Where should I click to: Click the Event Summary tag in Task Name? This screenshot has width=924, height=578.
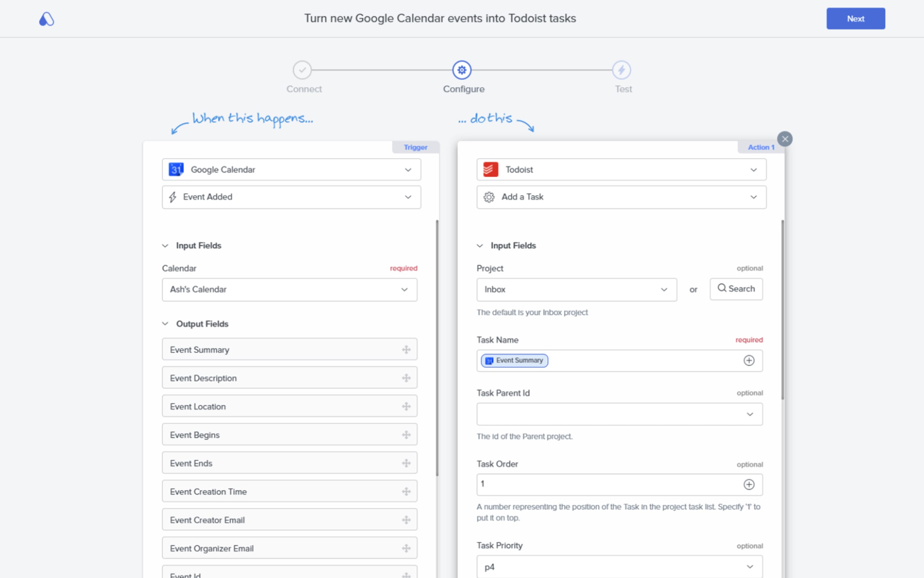(514, 361)
